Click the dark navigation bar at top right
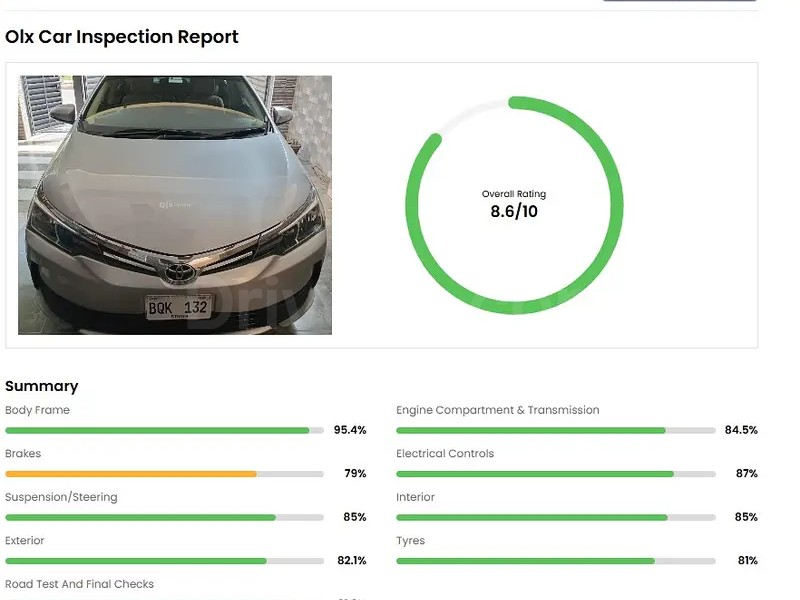The image size is (800, 600). tap(680, 3)
